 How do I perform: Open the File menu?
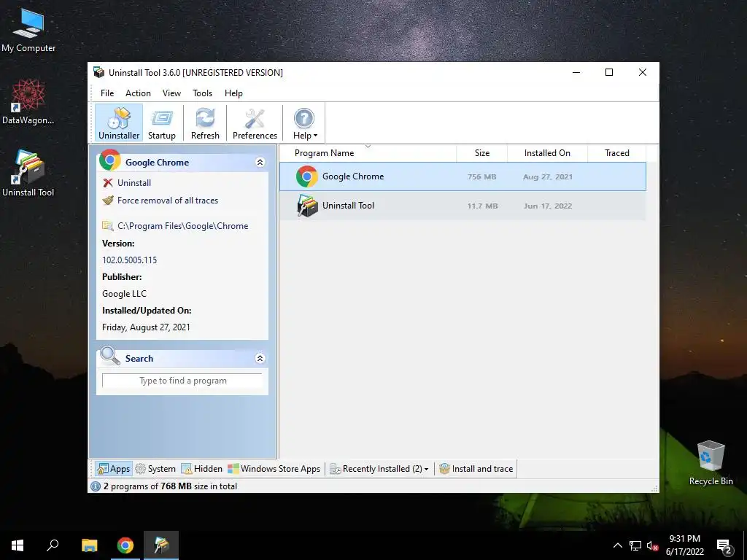107,93
